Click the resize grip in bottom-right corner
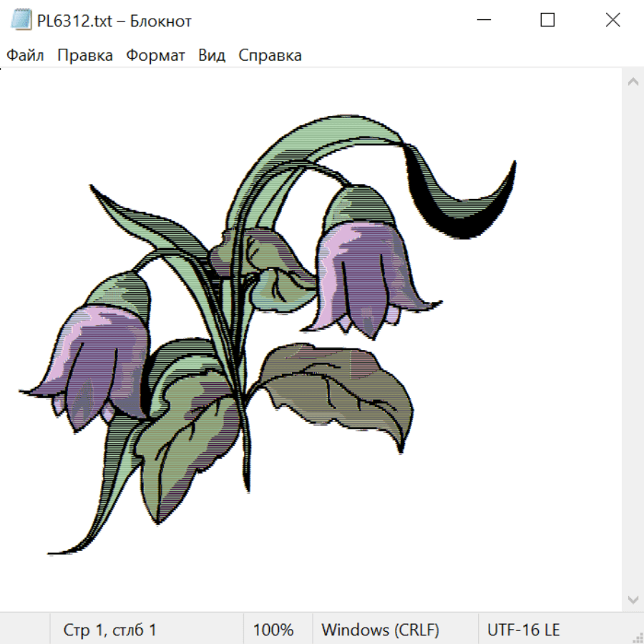The image size is (644, 644). point(637,637)
